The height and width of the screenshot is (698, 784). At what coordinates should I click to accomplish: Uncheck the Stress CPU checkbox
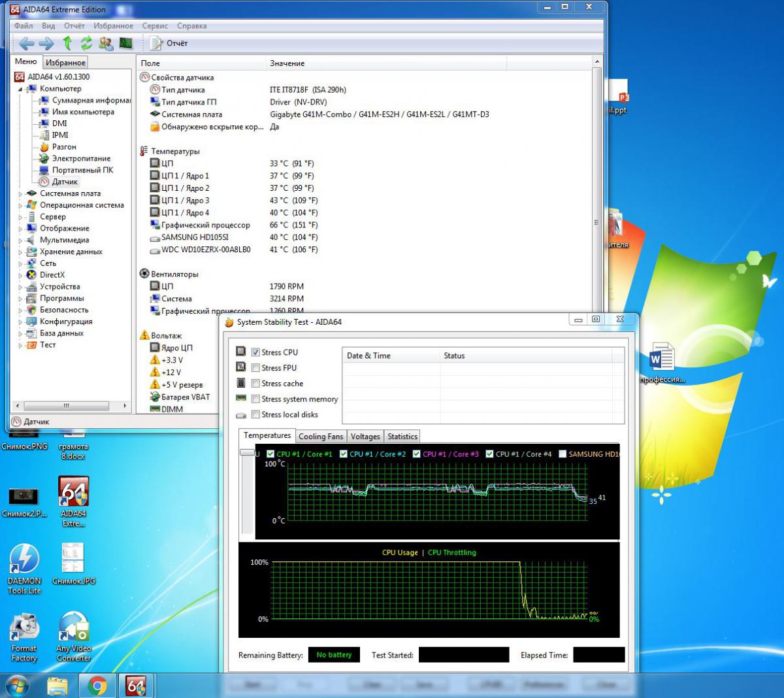tap(256, 352)
